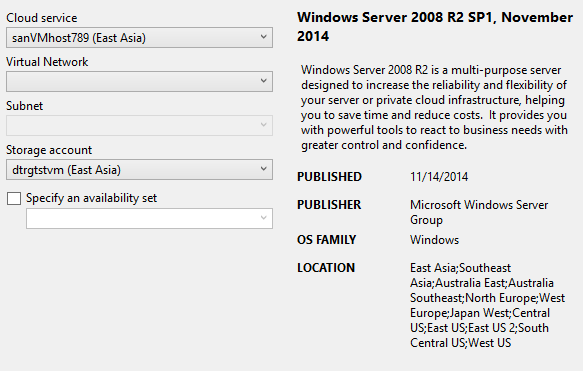Open the Storage account dropdown
Viewport: 583px width, 371px height.
coord(139,170)
